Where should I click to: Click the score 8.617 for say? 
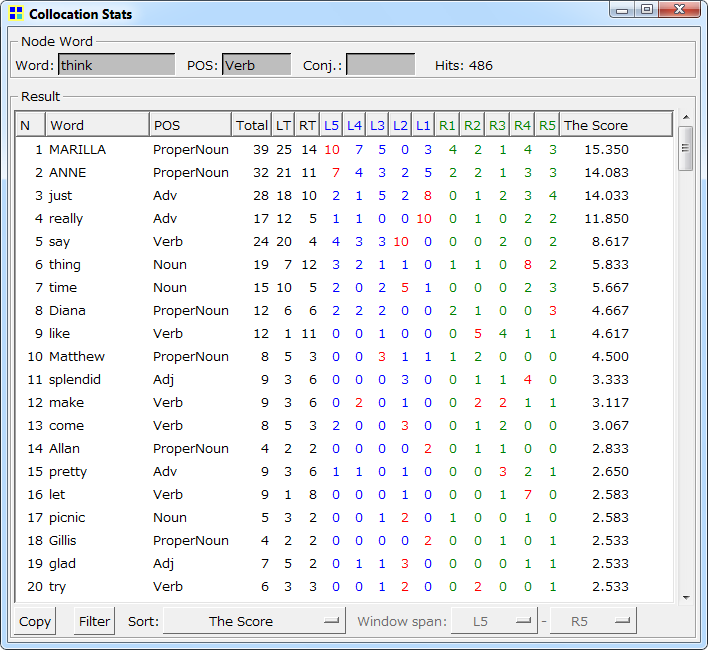(x=610, y=241)
